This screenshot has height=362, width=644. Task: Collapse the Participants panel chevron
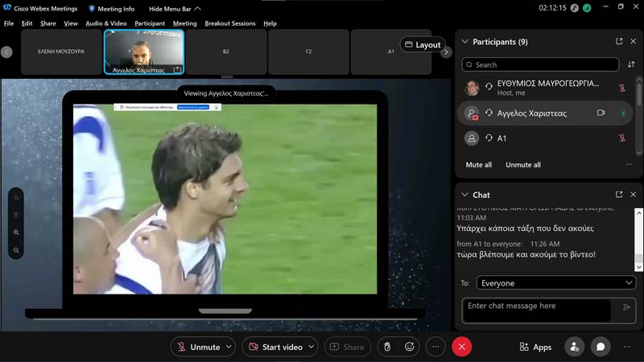464,42
